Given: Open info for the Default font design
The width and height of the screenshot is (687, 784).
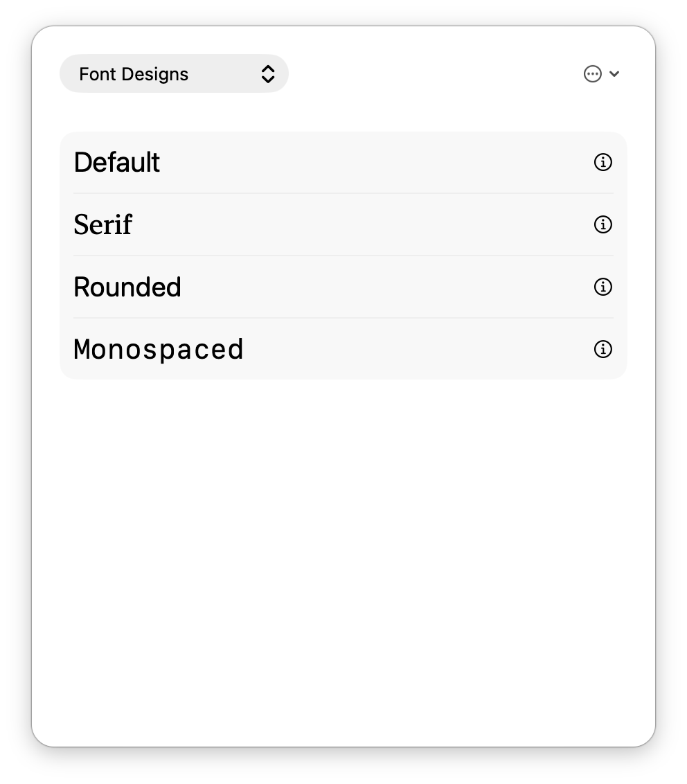Looking at the screenshot, I should tap(603, 162).
